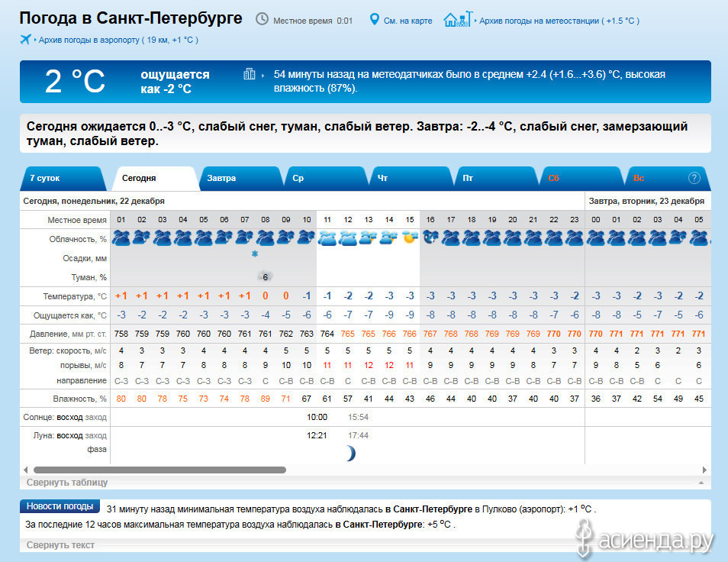Click the clock icon near local time

262,19
